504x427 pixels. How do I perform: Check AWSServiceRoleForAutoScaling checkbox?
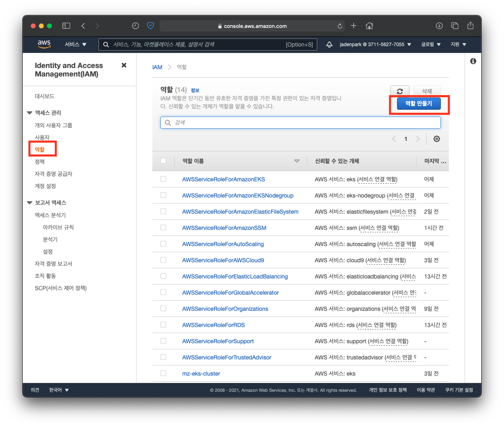(163, 244)
